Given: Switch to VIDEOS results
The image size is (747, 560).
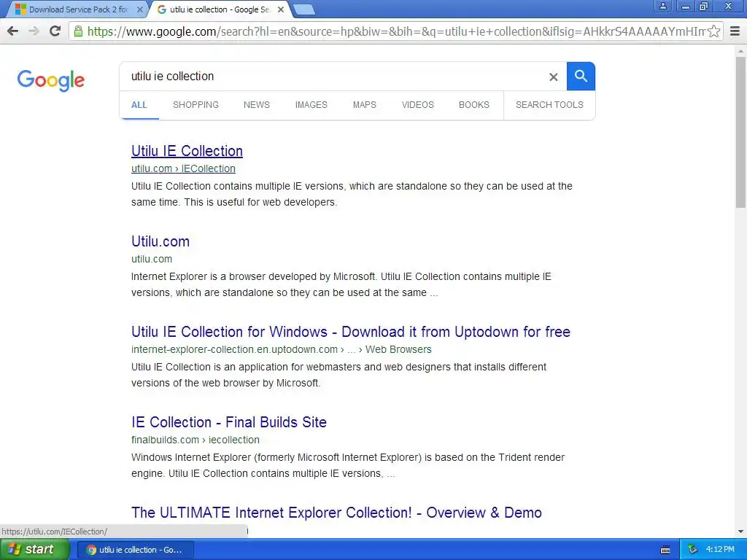Looking at the screenshot, I should coord(417,105).
